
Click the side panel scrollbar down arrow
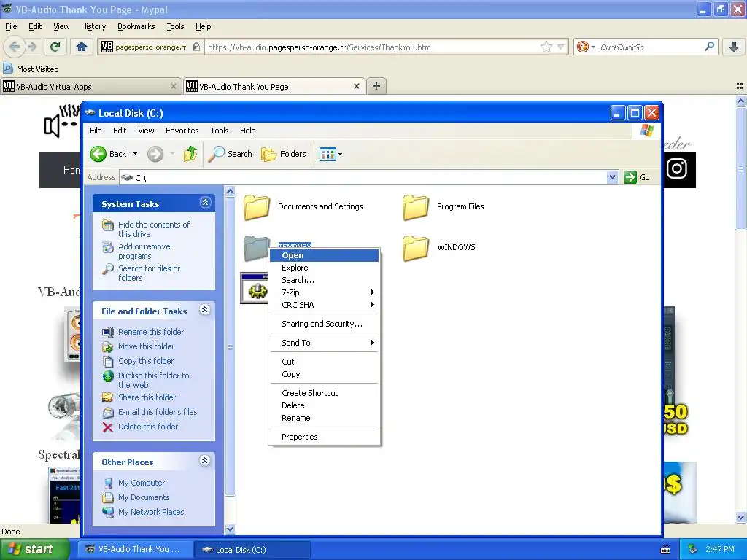(x=230, y=529)
